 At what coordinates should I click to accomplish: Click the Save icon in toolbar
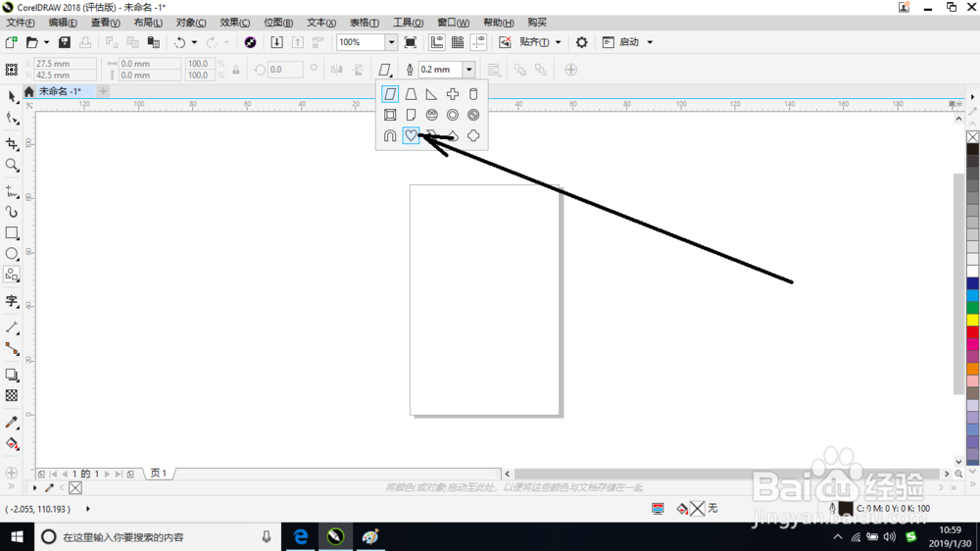65,42
